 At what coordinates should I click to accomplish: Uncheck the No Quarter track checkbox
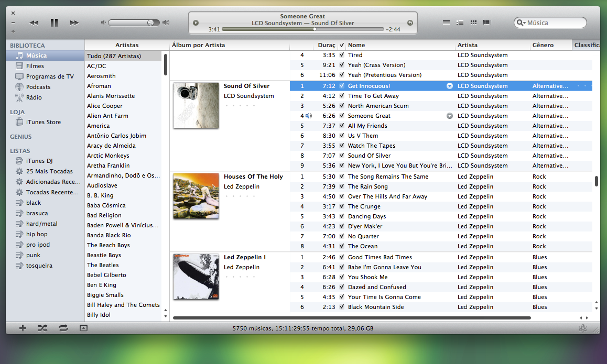342,236
